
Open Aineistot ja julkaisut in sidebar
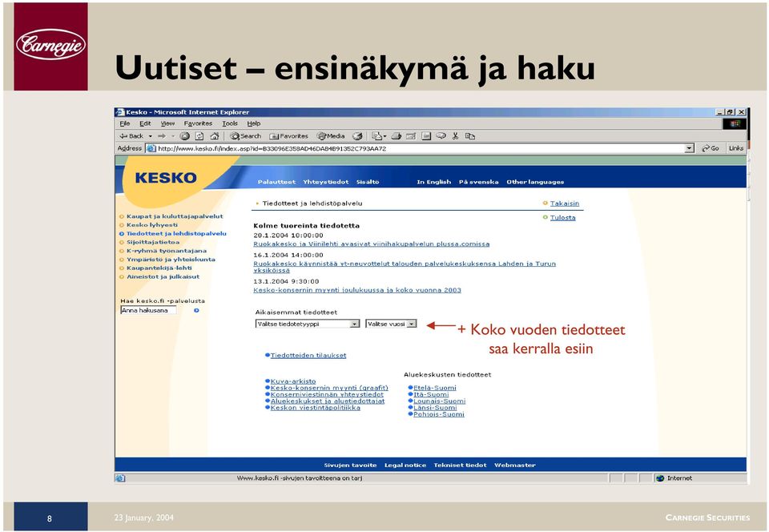coord(163,276)
